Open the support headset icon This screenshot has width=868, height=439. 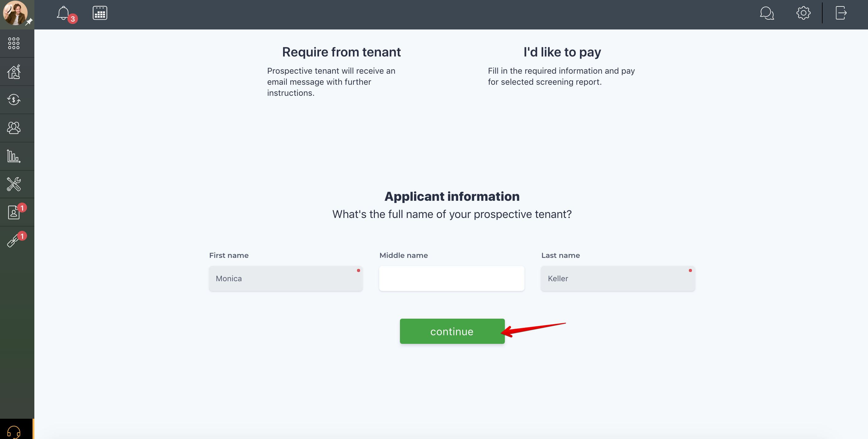(x=14, y=432)
